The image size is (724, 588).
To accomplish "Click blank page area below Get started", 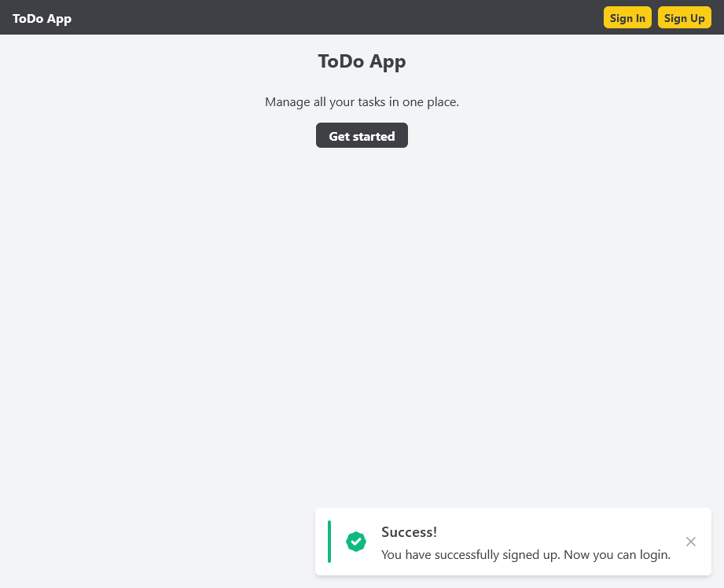I will pos(362,314).
